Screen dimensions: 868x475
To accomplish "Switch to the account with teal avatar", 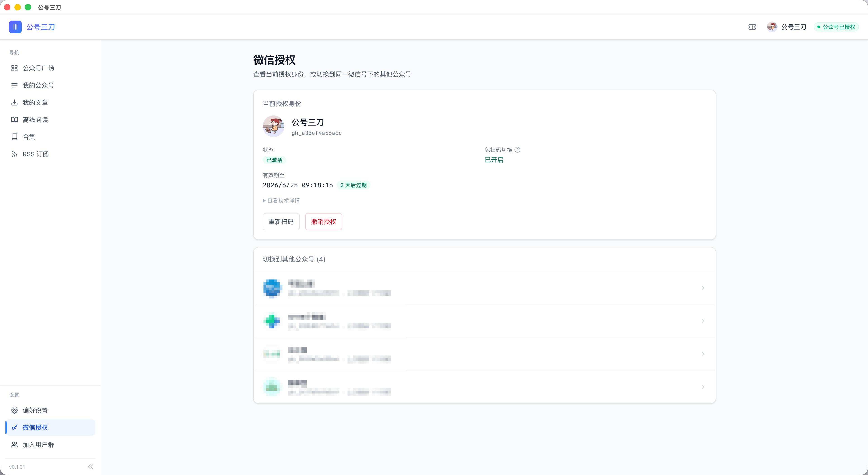I will 484,387.
